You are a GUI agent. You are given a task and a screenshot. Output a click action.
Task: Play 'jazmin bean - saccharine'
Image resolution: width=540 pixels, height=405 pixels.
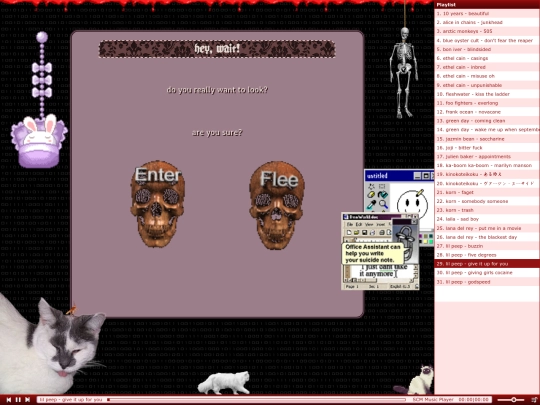[487, 139]
